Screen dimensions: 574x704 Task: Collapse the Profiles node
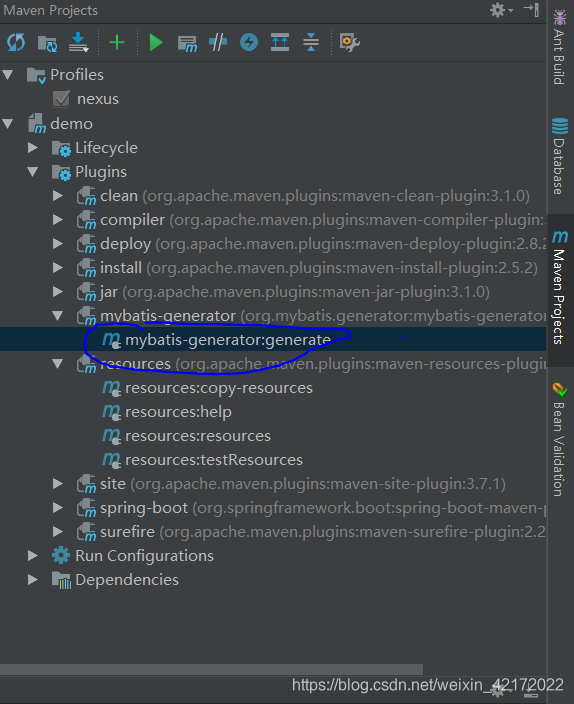(8, 75)
